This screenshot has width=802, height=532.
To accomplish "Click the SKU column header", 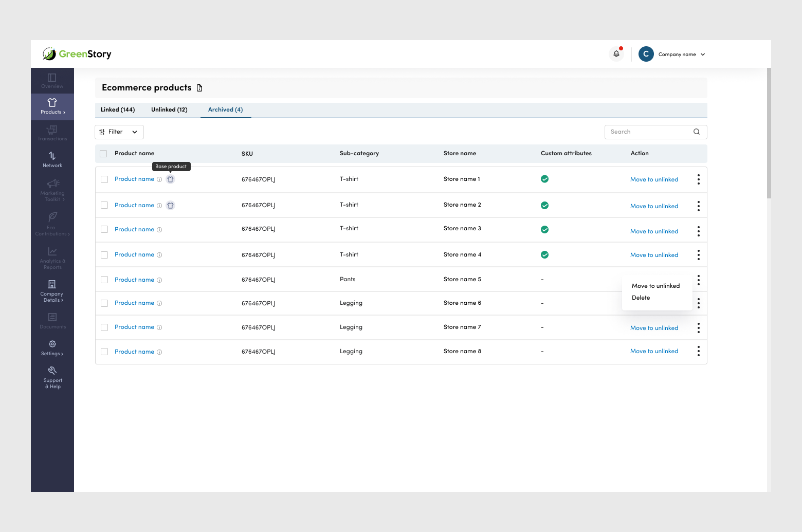I will pos(247,154).
